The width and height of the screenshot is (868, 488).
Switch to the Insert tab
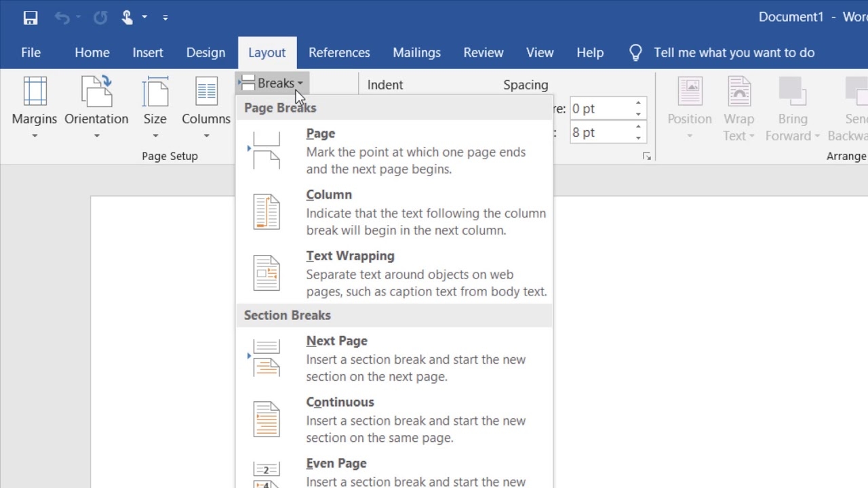pyautogui.click(x=148, y=53)
